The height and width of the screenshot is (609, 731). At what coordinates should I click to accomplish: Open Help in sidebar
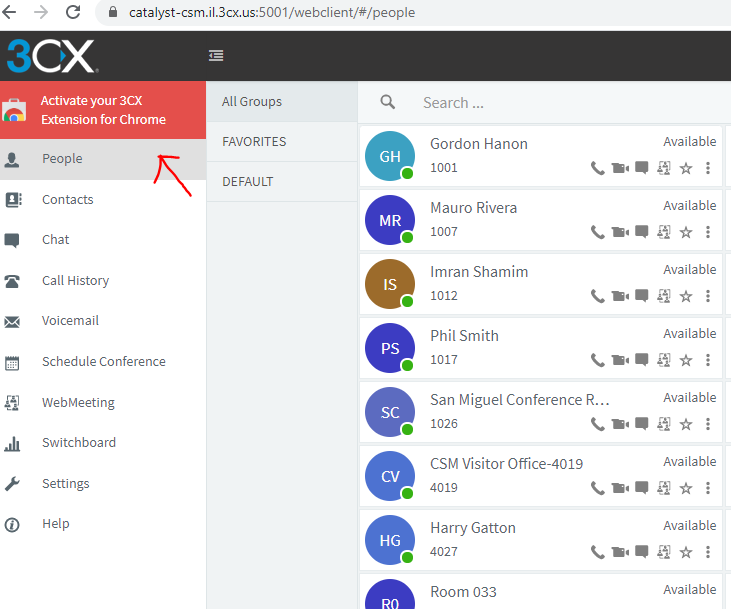[x=103, y=524]
